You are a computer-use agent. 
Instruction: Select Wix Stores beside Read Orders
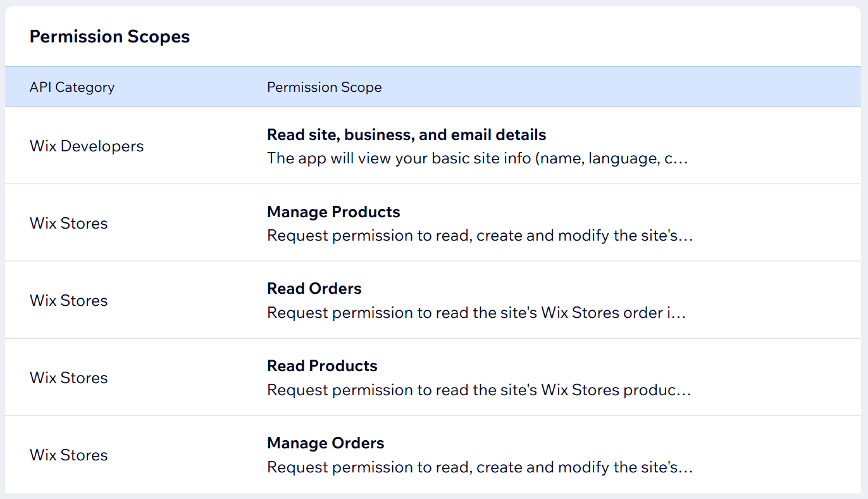[x=69, y=301]
